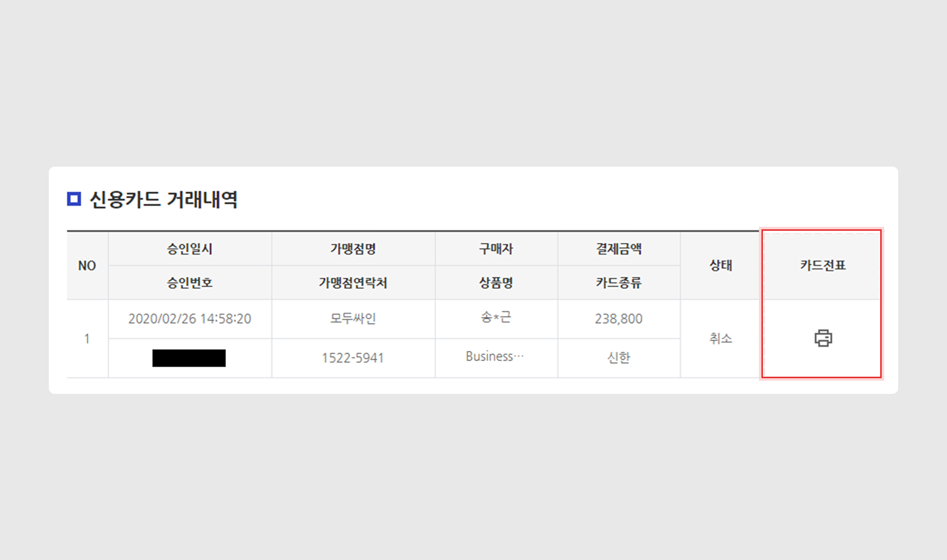Click the 결제금액 column header
The height and width of the screenshot is (560, 947).
[619, 249]
